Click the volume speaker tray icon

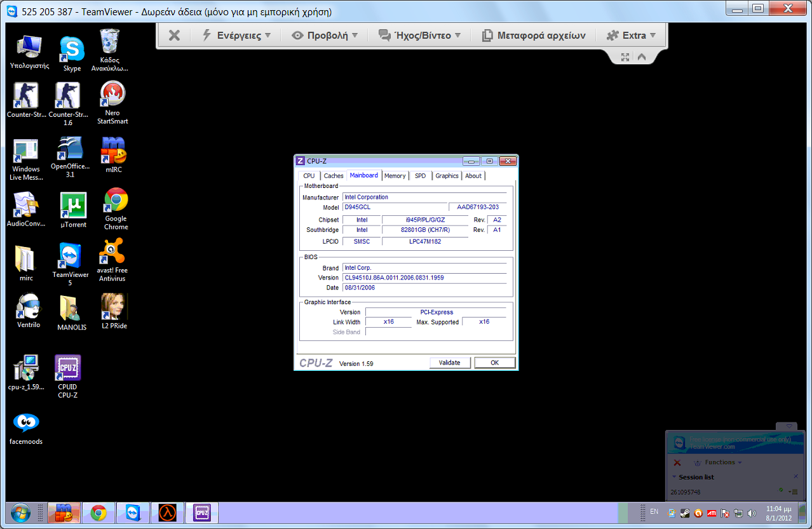point(752,513)
